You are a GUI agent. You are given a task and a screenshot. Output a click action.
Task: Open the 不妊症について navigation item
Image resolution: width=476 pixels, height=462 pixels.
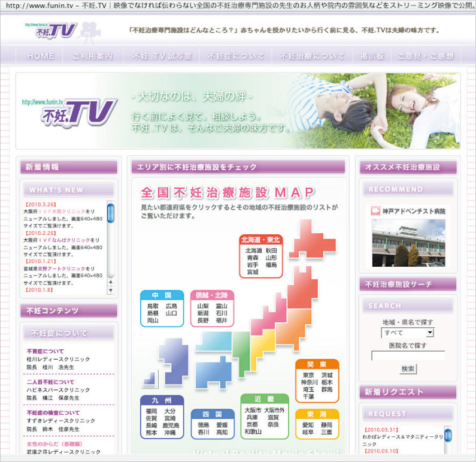point(236,56)
